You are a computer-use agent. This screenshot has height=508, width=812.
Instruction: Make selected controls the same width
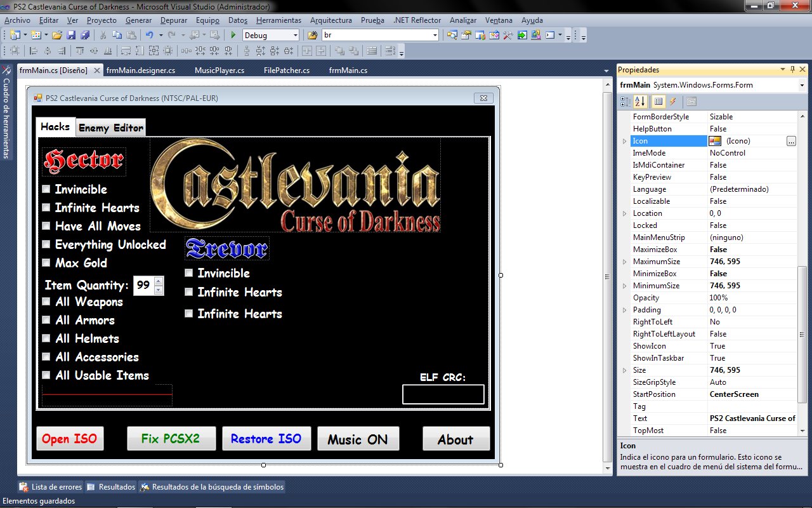pos(126,51)
